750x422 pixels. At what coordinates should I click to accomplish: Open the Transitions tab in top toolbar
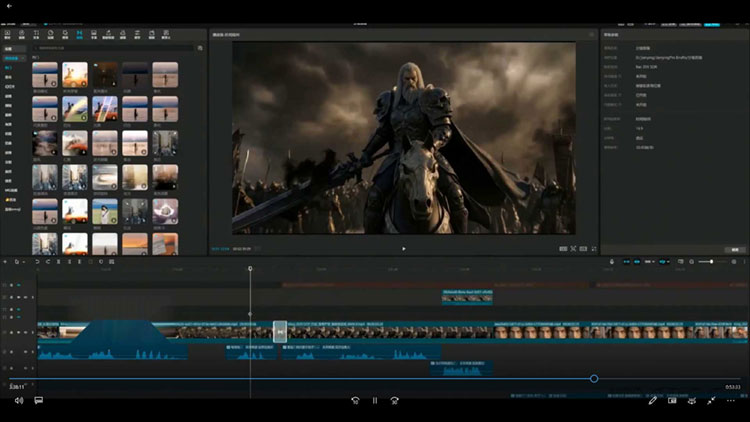click(80, 34)
